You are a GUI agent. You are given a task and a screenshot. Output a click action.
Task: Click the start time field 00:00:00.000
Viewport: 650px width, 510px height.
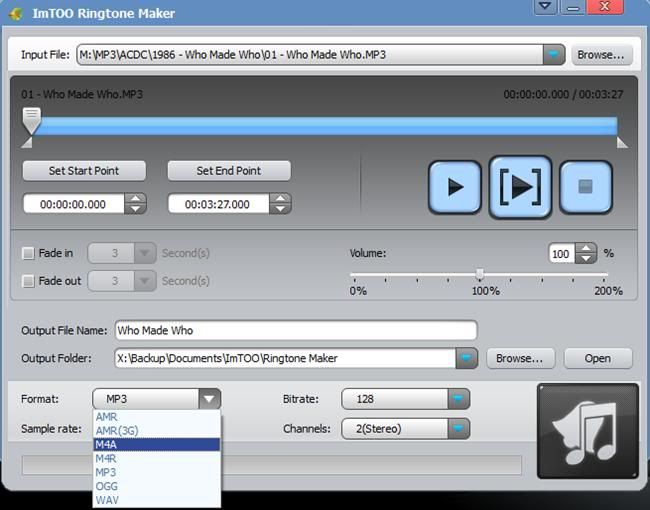(x=74, y=204)
